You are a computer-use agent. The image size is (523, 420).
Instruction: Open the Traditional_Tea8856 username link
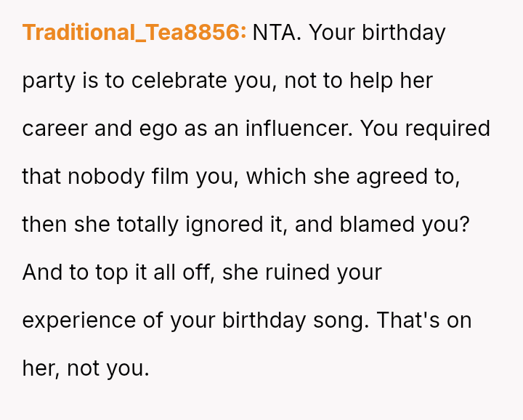pos(134,33)
